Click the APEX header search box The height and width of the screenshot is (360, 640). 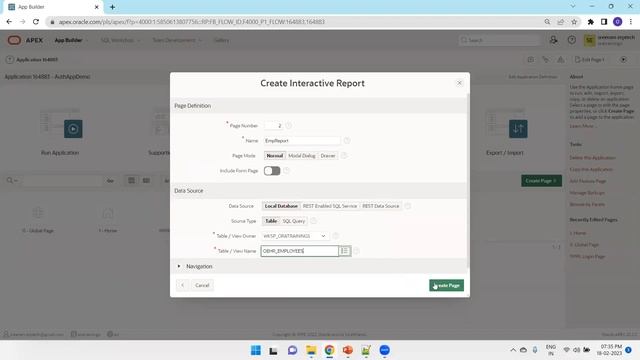[x=499, y=40]
